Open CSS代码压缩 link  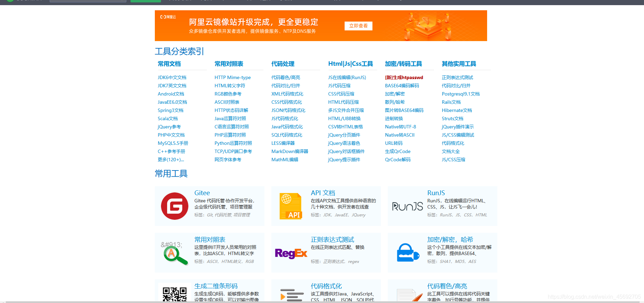pos(341,94)
